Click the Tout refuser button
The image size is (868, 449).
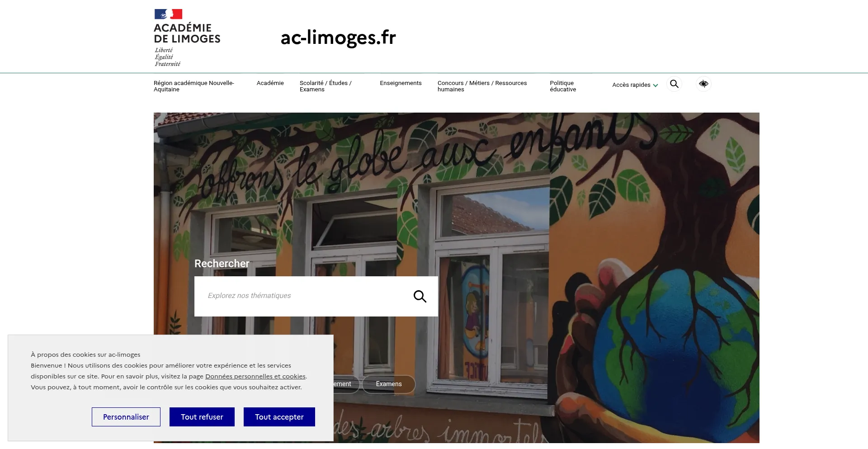click(x=202, y=417)
